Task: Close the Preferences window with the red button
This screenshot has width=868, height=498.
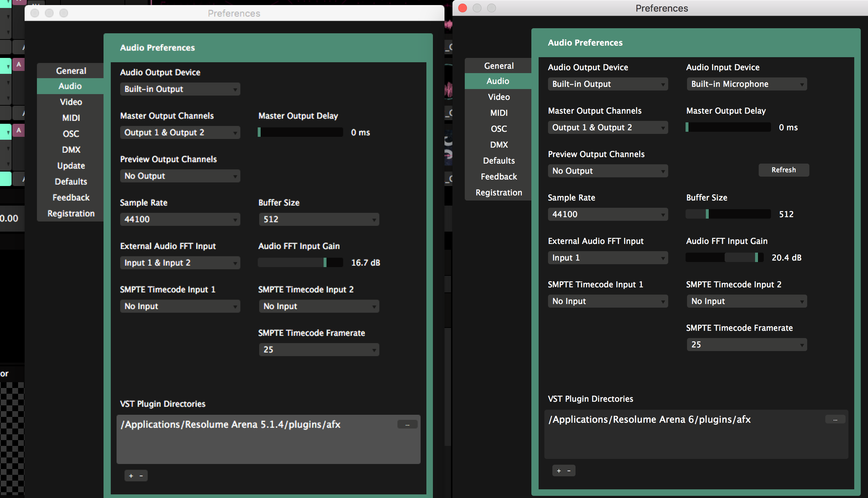Action: pyautogui.click(x=463, y=8)
